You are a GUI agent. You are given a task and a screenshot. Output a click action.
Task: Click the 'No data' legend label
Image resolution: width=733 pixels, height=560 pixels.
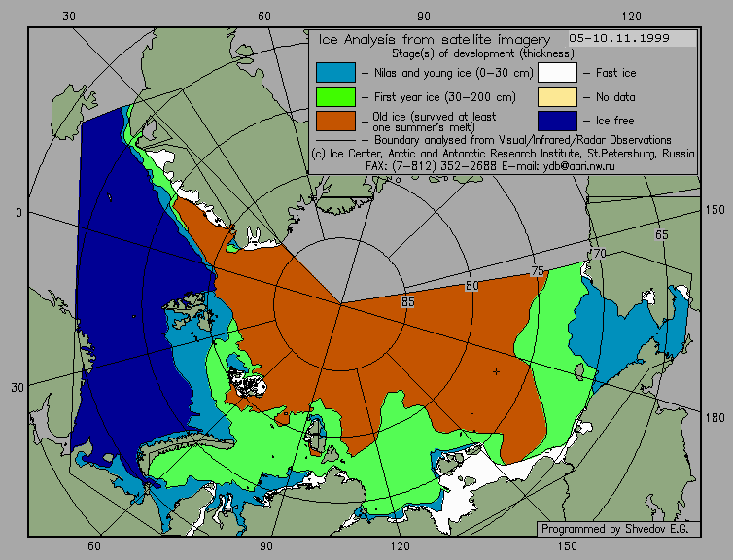point(615,97)
